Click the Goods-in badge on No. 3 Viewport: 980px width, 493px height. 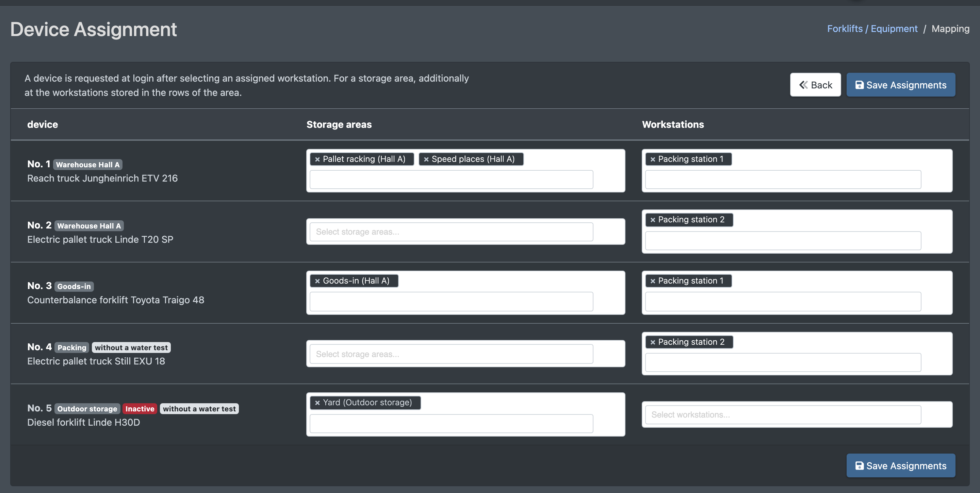point(74,286)
